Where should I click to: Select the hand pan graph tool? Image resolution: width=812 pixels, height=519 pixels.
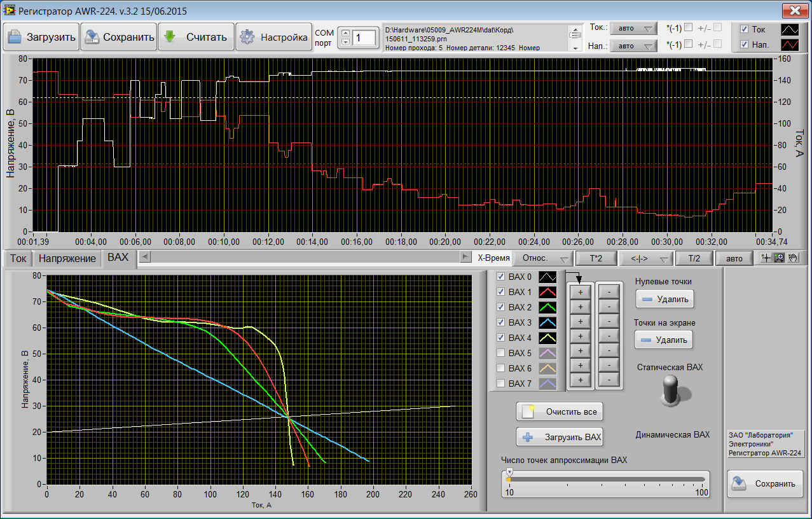(x=792, y=258)
